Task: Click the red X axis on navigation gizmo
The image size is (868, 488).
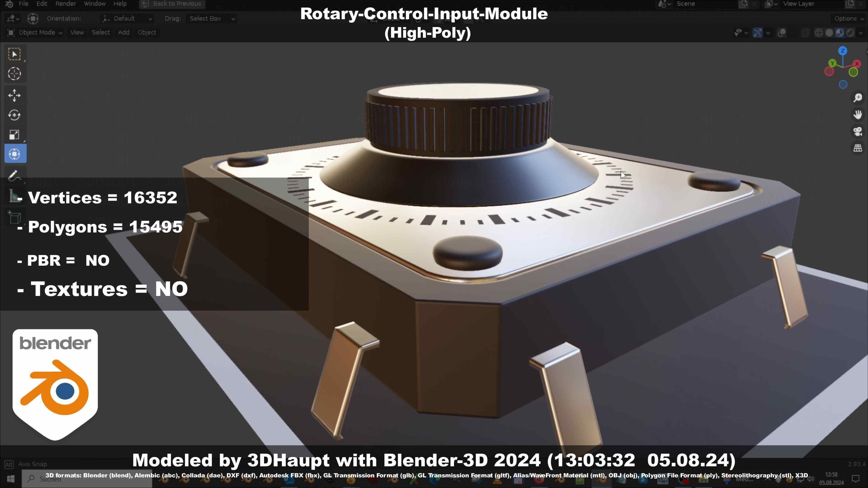Action: pos(857,63)
